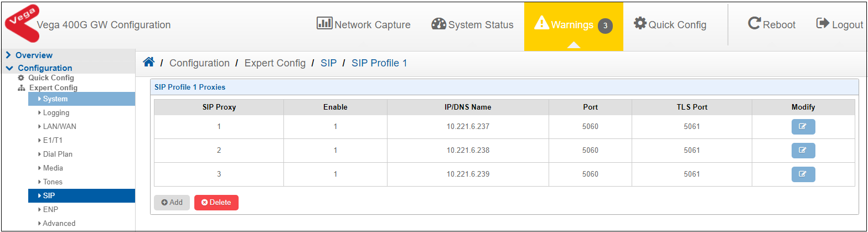Click the Expert Config sitemap icon
Viewport: 868px width, 232px height.
coord(22,88)
